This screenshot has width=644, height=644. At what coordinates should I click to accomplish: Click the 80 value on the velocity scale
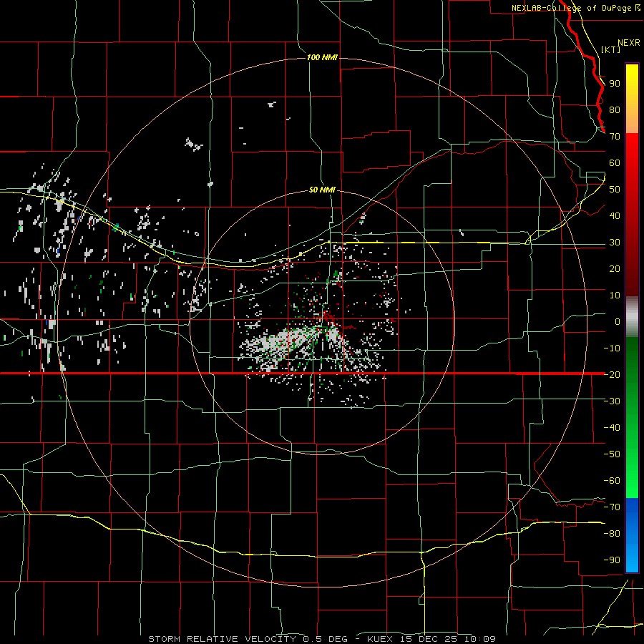click(615, 109)
